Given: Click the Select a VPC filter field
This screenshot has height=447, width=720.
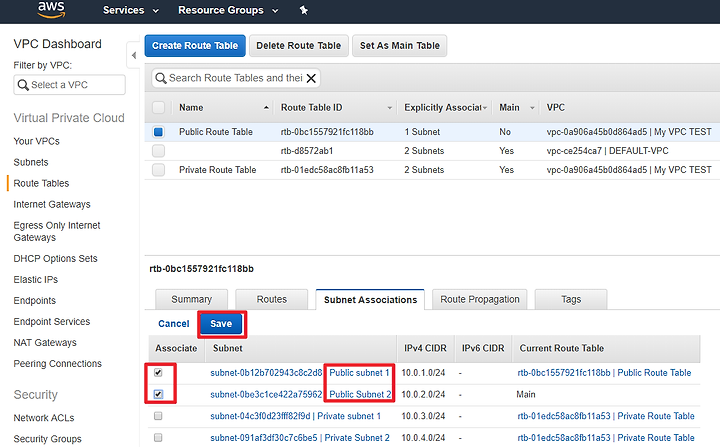Looking at the screenshot, I should click(69, 85).
